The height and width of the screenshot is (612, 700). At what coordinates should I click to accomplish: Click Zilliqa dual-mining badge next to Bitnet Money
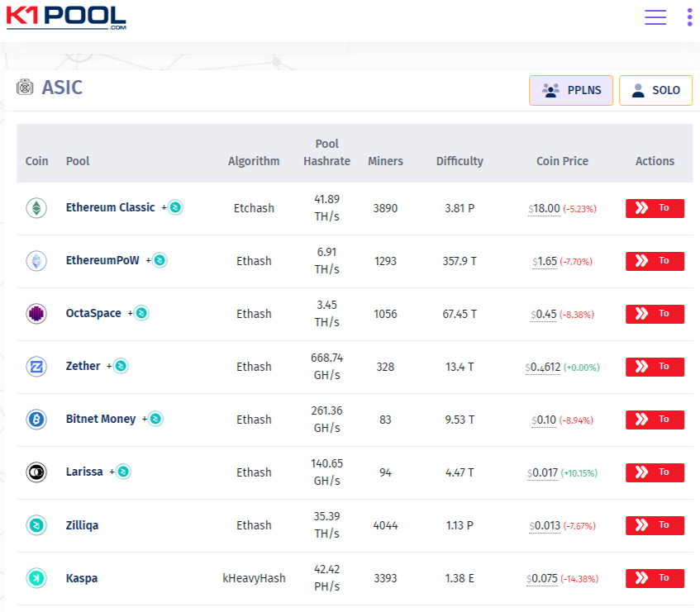coord(155,419)
